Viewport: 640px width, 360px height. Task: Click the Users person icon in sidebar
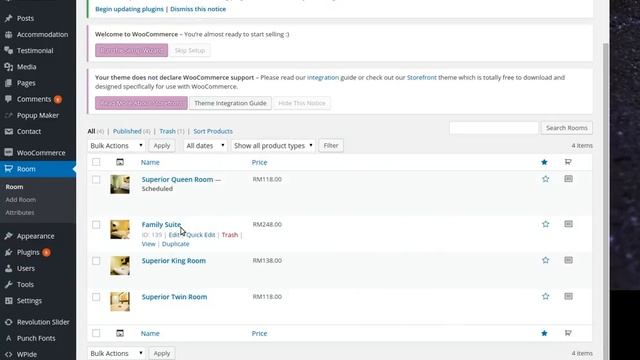9,269
